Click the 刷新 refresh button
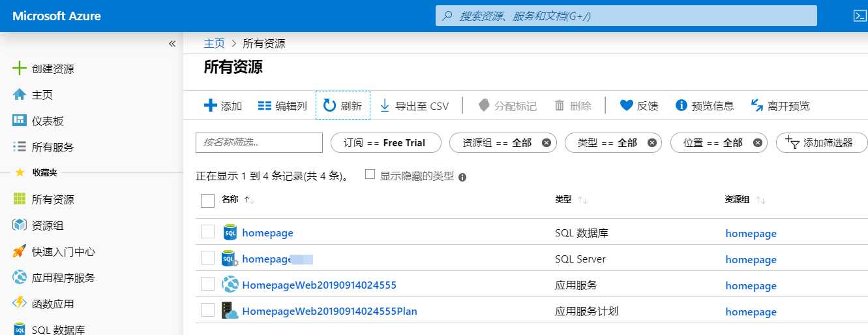The image size is (868, 335). point(343,105)
